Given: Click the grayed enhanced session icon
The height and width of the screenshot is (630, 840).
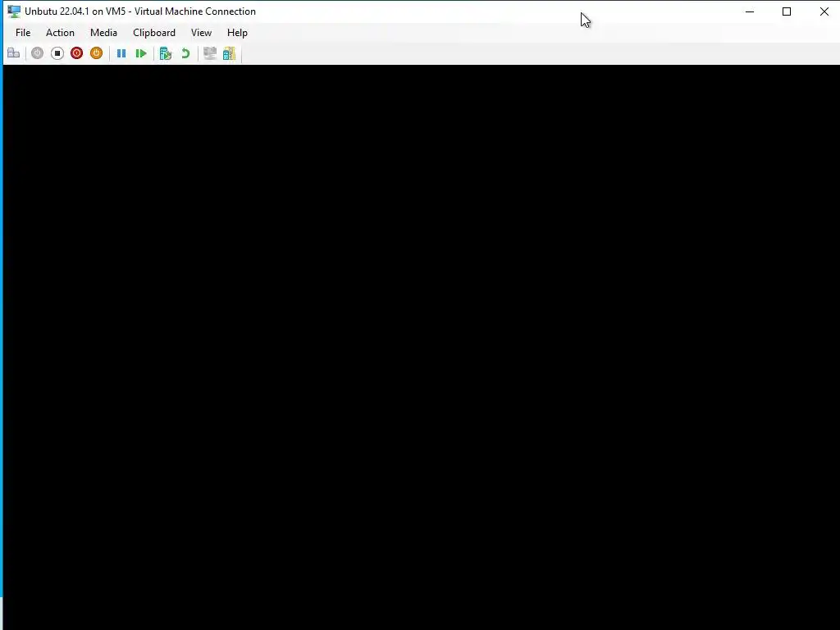Looking at the screenshot, I should tap(209, 53).
